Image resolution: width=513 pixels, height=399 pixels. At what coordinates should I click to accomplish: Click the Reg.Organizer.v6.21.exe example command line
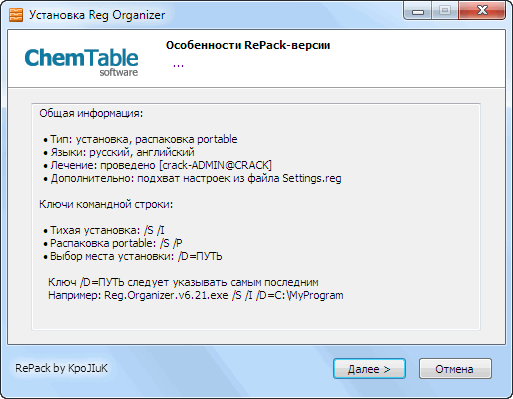pyautogui.click(x=196, y=295)
